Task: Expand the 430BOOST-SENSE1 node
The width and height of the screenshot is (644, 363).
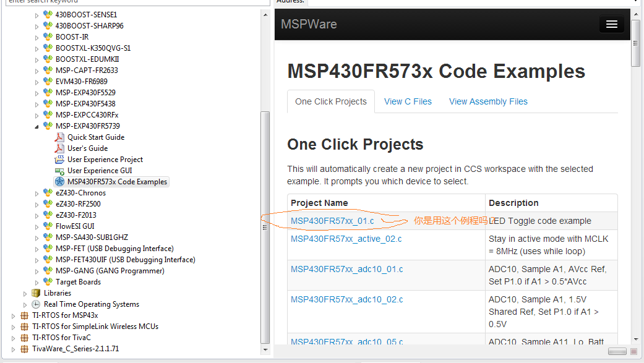Action: pyautogui.click(x=36, y=15)
